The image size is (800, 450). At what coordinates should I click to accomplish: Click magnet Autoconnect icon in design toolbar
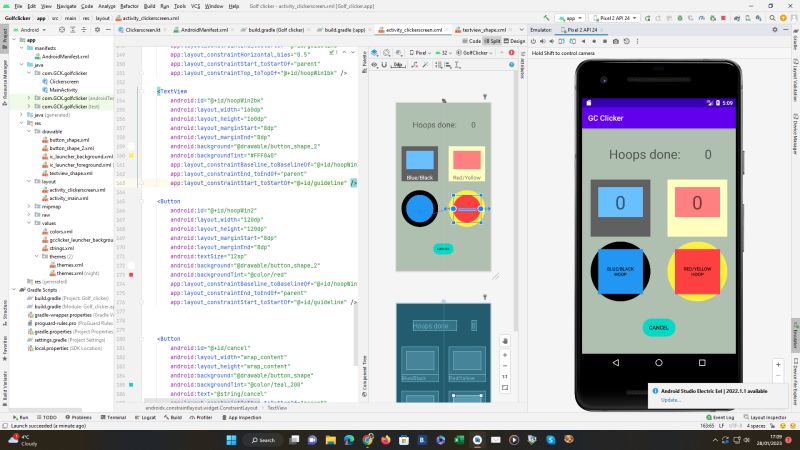coord(384,65)
